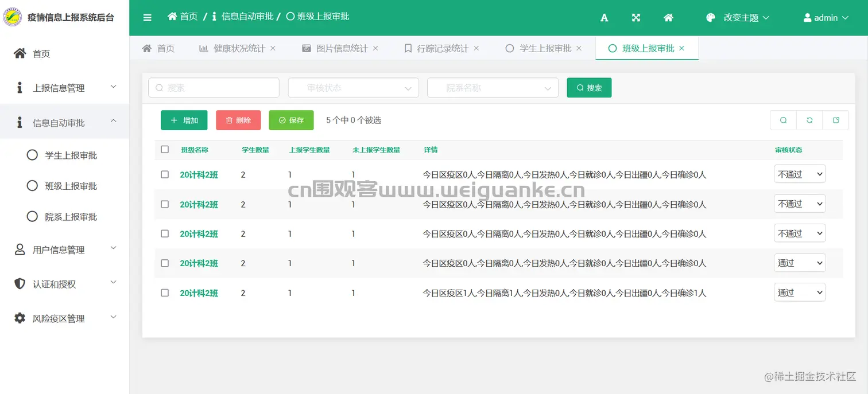
Task: Open the admin account dropdown arrow
Action: click(845, 18)
